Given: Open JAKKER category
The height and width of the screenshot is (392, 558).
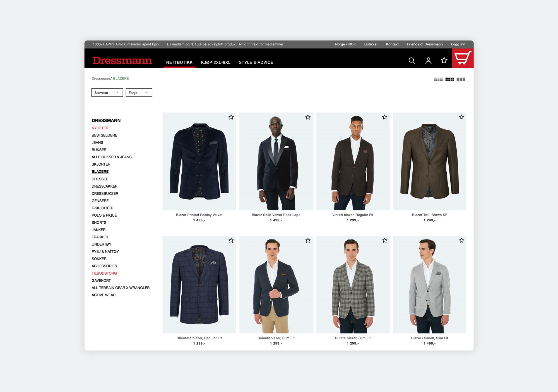Looking at the screenshot, I should coord(98,230).
